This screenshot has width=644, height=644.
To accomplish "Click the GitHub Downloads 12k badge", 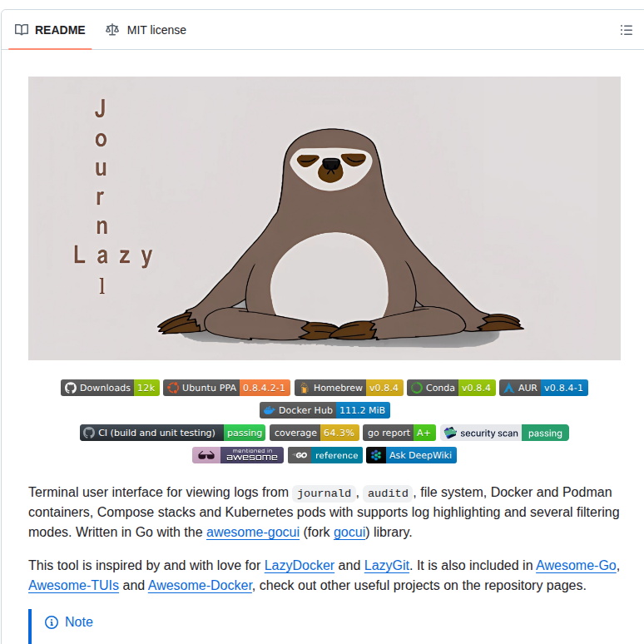I will tap(110, 388).
